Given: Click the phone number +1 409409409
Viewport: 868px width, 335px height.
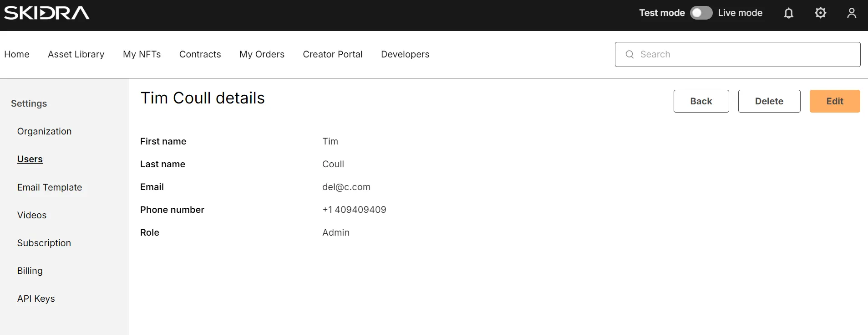Looking at the screenshot, I should [x=354, y=210].
